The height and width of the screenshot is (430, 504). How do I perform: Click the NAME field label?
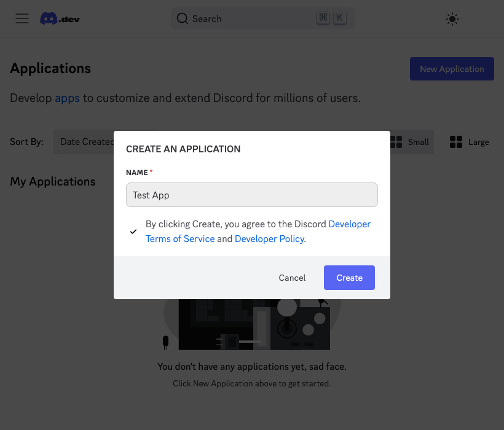coord(137,173)
